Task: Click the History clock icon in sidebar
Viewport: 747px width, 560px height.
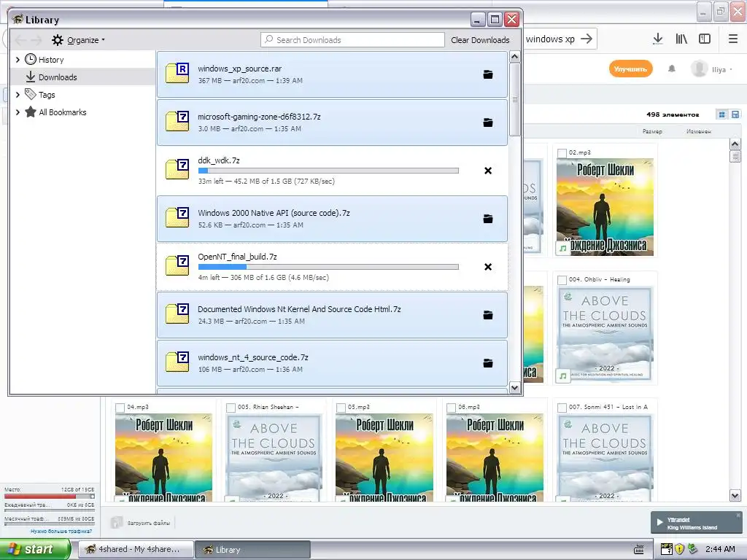Action: coord(31,59)
